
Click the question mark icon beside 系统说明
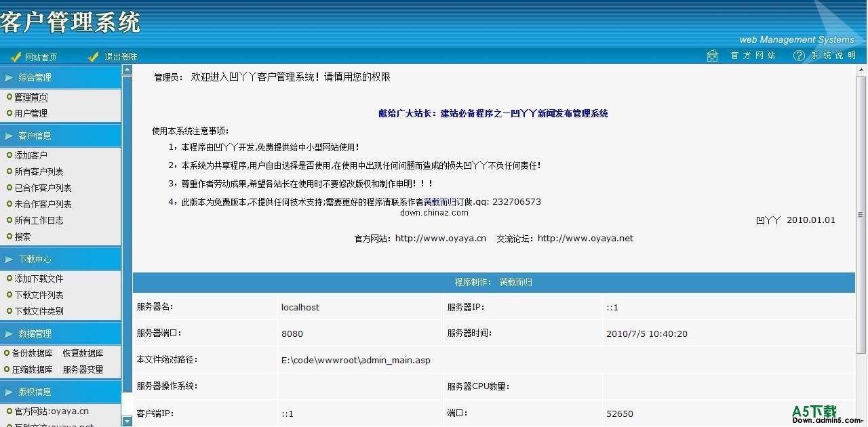[799, 56]
